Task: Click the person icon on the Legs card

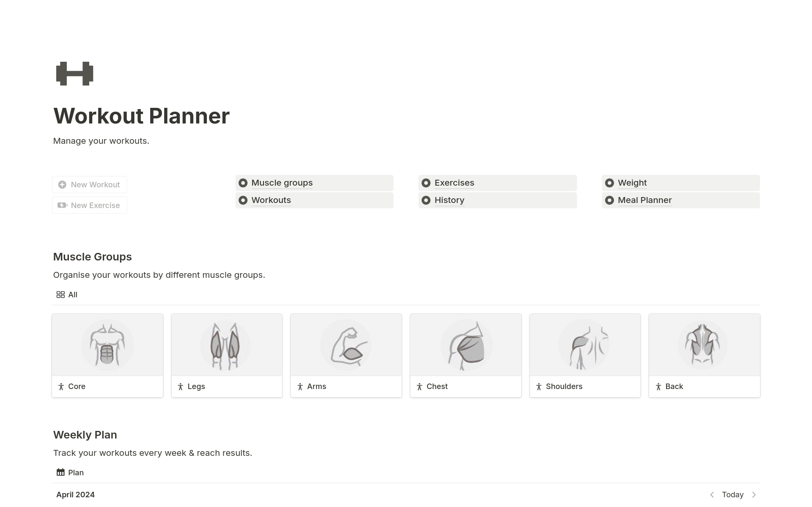Action: click(x=181, y=386)
